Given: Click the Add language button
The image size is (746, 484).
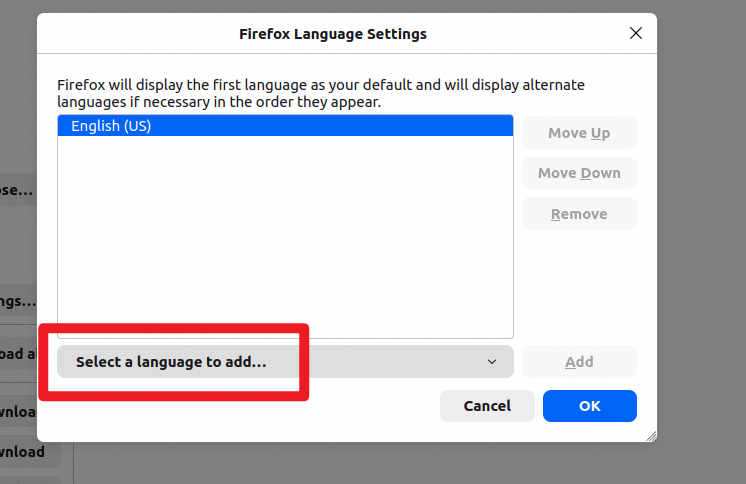Looking at the screenshot, I should pyautogui.click(x=579, y=362).
